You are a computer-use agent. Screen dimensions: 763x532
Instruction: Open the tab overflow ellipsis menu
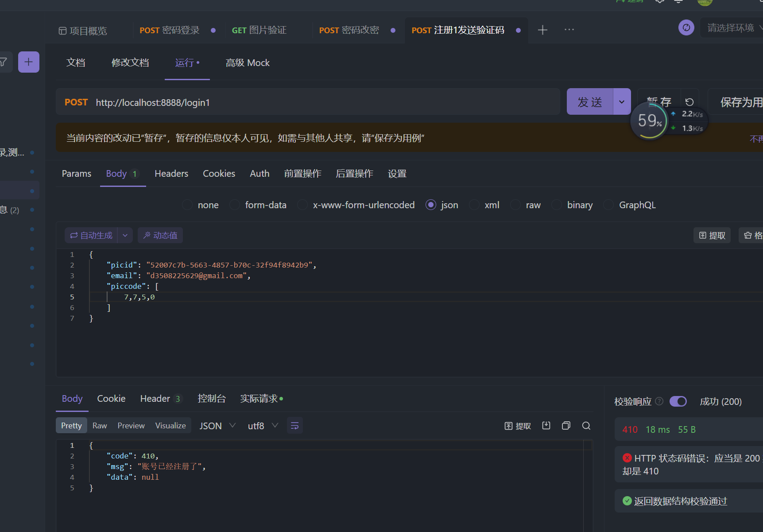569,30
